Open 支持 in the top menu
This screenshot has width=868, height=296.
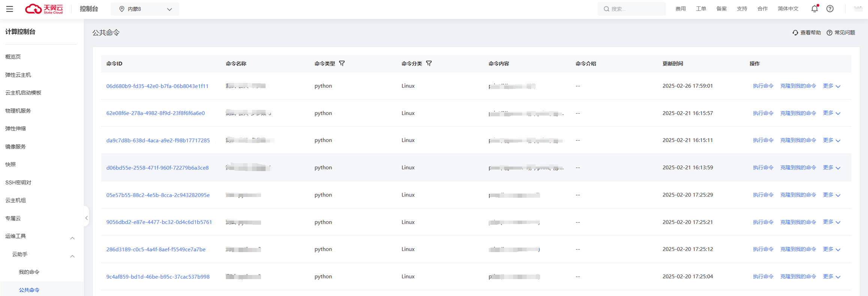point(742,9)
